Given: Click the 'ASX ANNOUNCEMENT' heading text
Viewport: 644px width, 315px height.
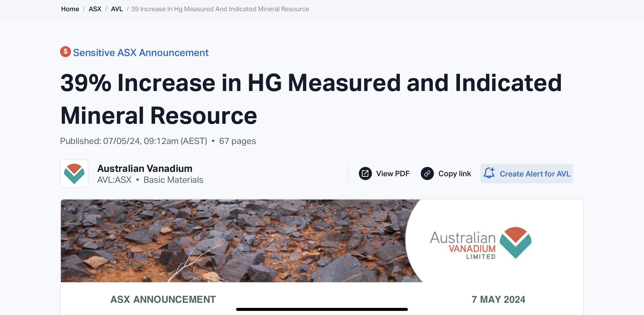Looking at the screenshot, I should [x=163, y=299].
